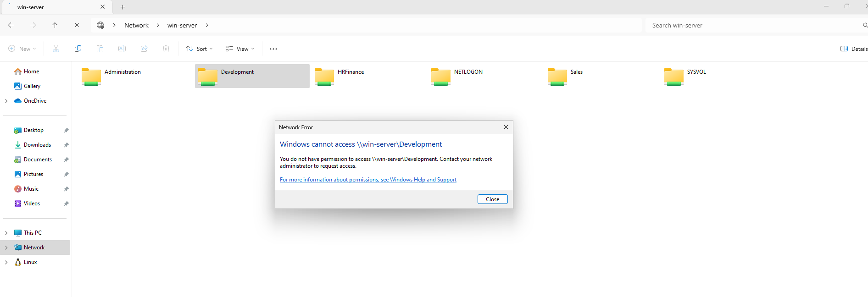Open the Sort dropdown menu
The image size is (868, 297).
(x=199, y=49)
